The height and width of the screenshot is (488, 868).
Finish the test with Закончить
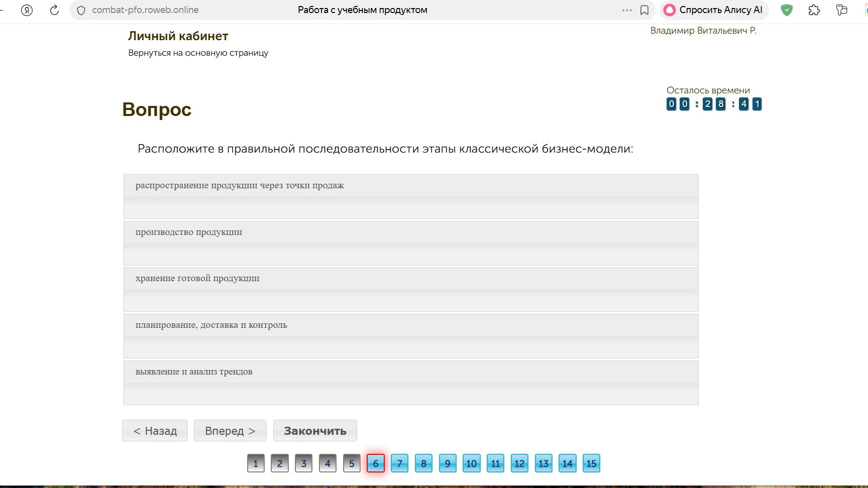coord(315,431)
